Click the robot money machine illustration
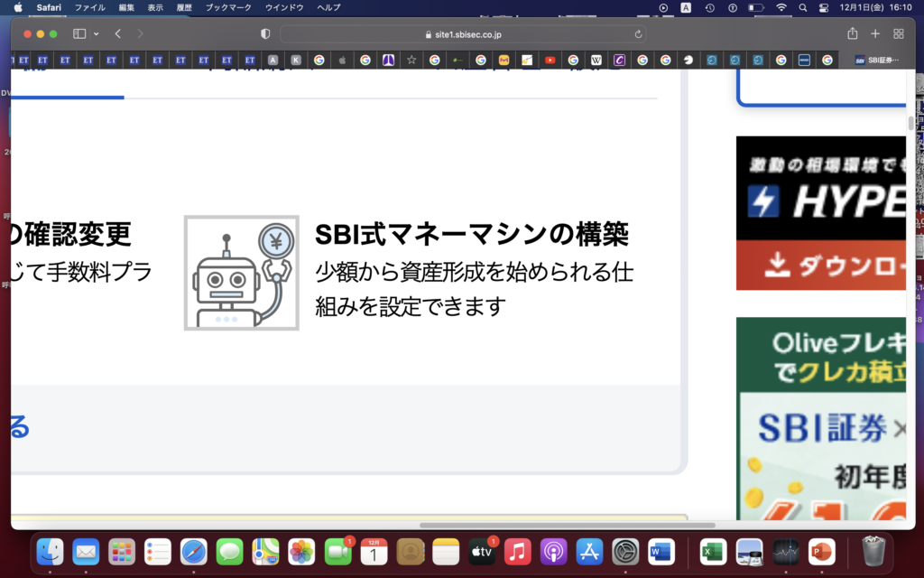This screenshot has width=924, height=578. tap(241, 273)
